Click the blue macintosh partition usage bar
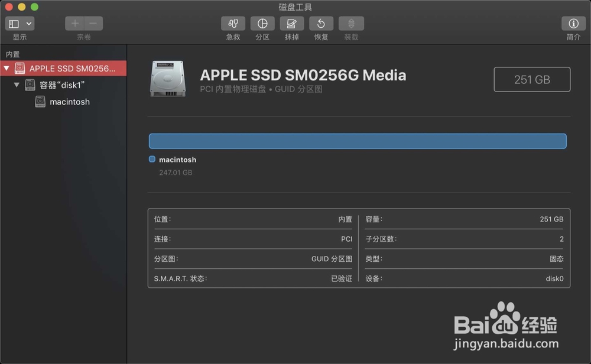This screenshot has height=364, width=591. pyautogui.click(x=358, y=141)
